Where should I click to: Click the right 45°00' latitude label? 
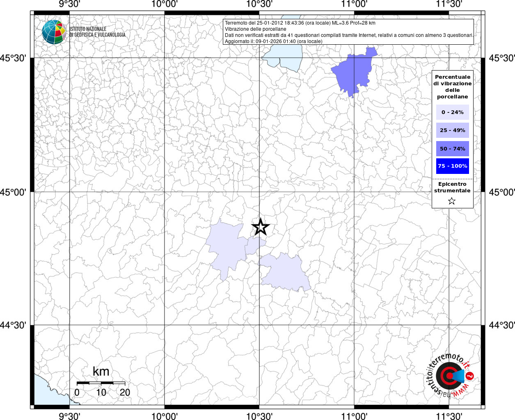(501, 192)
